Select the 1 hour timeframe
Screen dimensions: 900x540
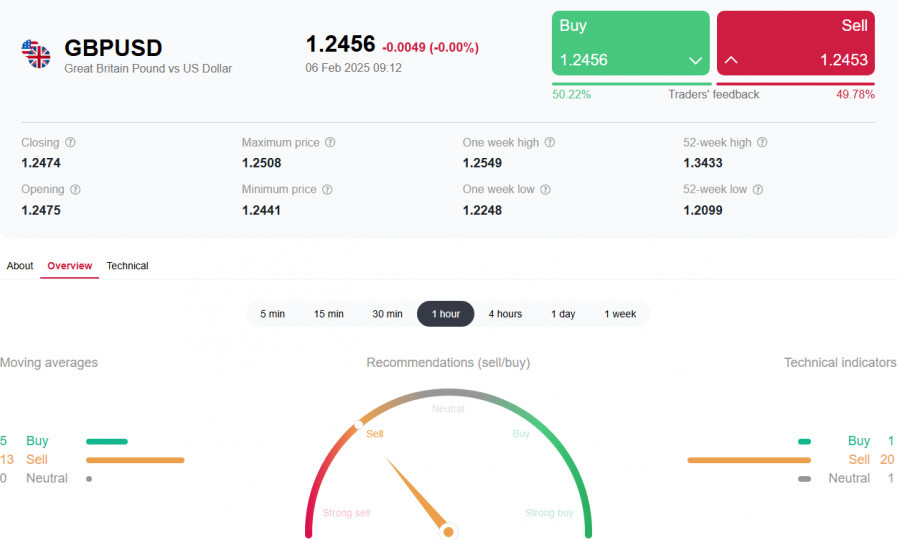pos(445,314)
